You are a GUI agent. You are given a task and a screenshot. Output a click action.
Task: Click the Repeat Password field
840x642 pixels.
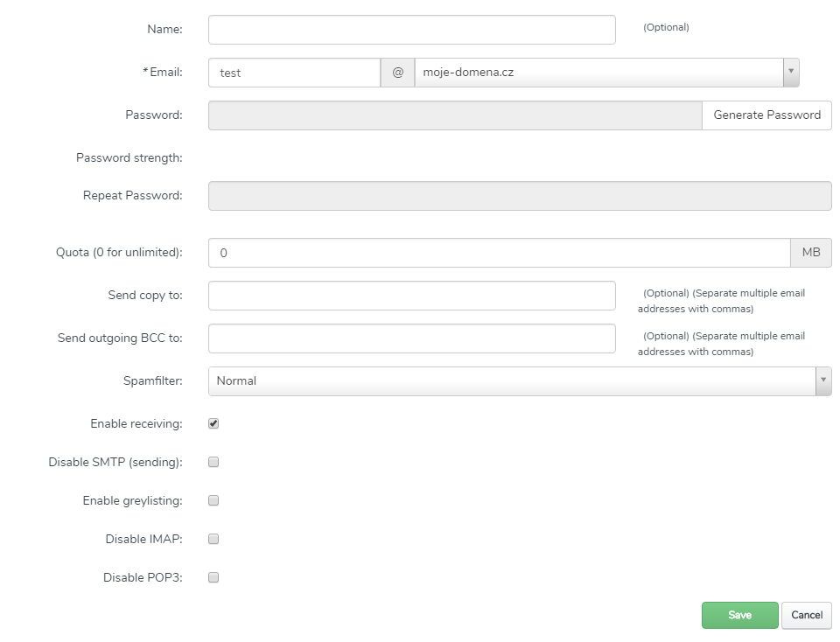(519, 196)
